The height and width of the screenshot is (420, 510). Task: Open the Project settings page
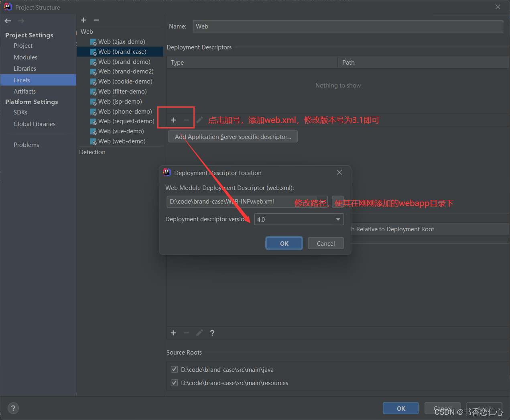[x=23, y=46]
